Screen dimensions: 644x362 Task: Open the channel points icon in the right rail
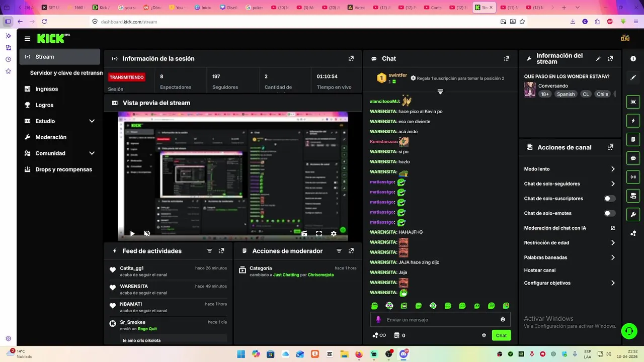633,233
